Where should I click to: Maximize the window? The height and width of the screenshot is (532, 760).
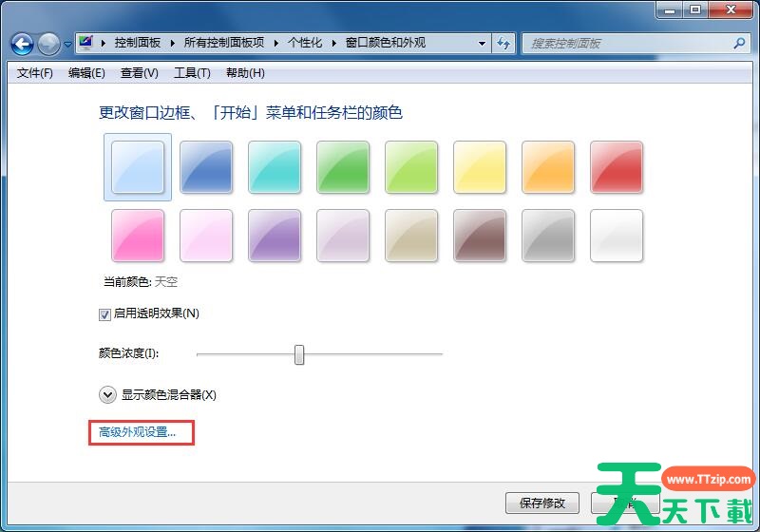(695, 9)
